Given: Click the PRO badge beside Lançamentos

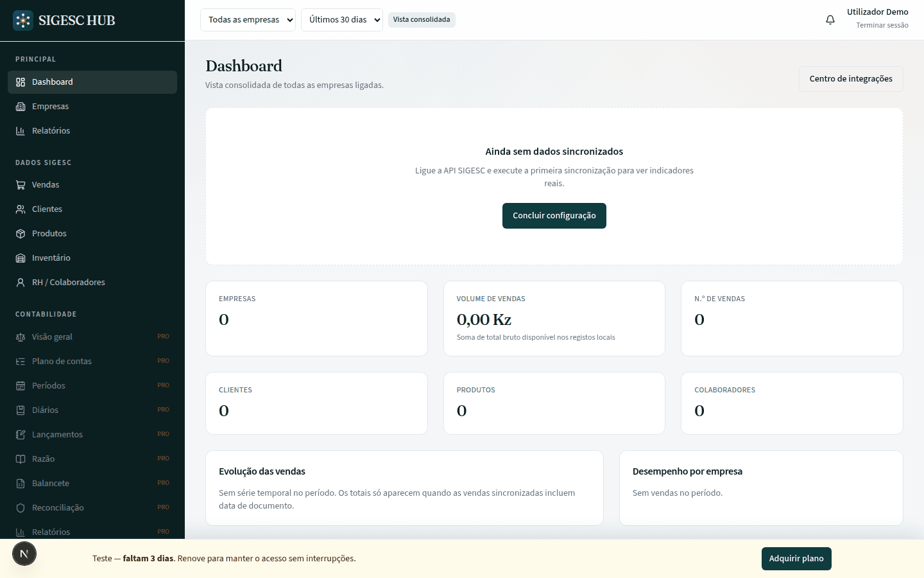Looking at the screenshot, I should pos(164,435).
